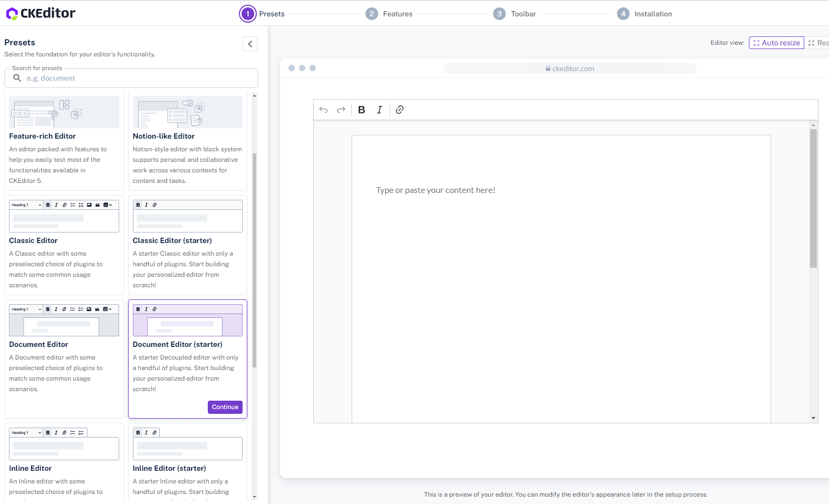Go to the Features step

(390, 14)
